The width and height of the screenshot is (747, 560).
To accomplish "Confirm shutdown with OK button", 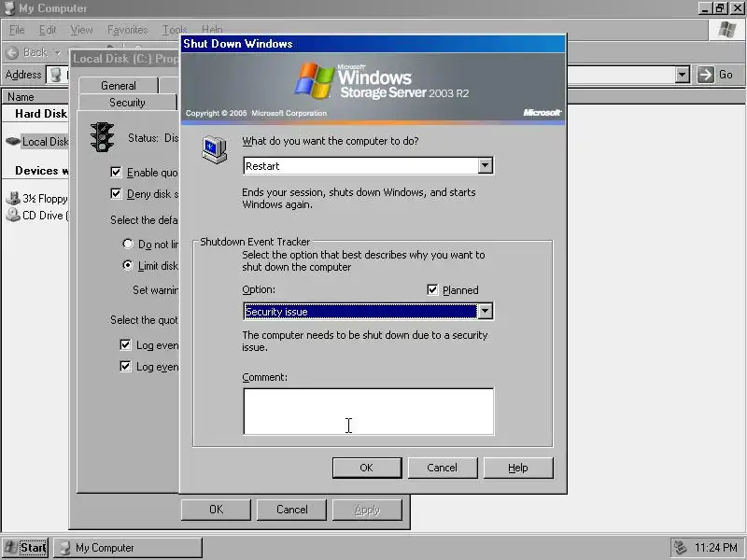I will point(367,468).
